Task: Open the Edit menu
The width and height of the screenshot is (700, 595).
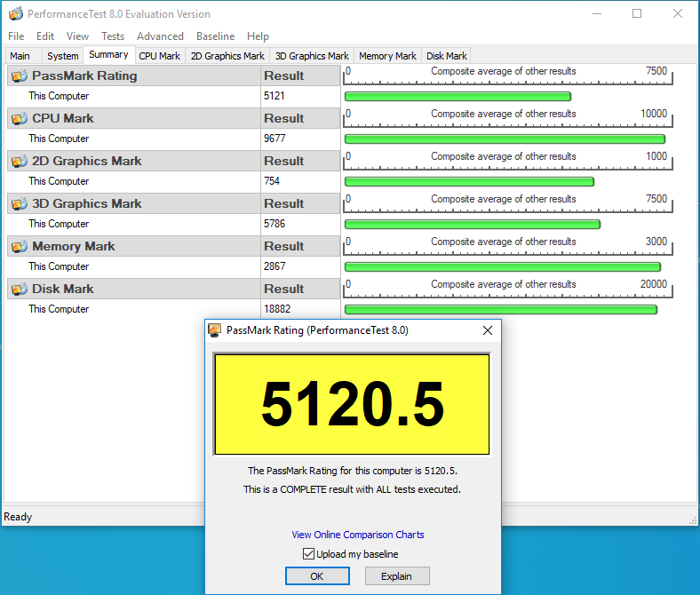Action: (45, 36)
